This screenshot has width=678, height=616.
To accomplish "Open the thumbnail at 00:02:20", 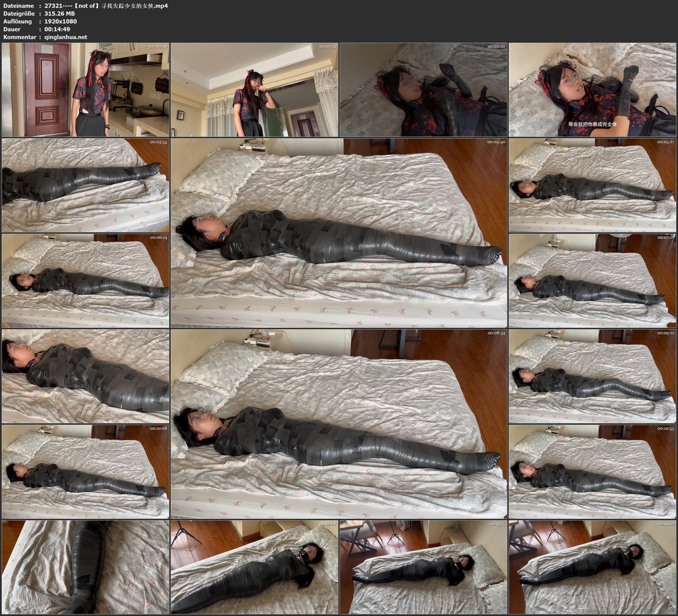I will pyautogui.click(x=424, y=89).
